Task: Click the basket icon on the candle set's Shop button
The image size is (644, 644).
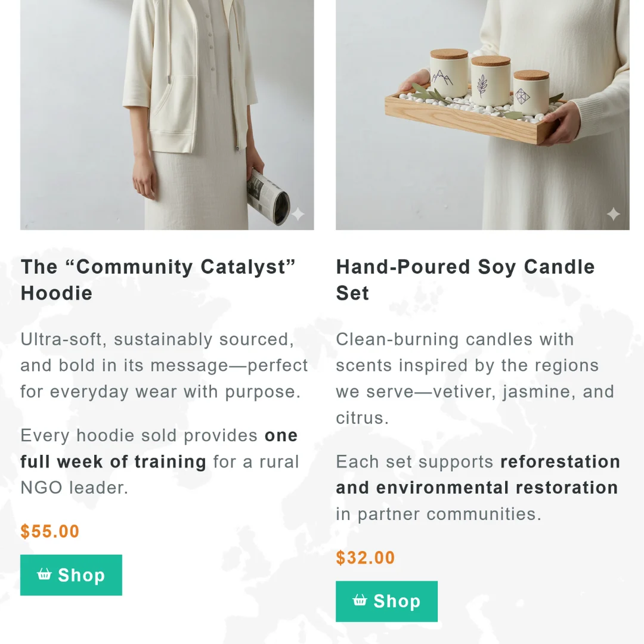Action: [360, 600]
